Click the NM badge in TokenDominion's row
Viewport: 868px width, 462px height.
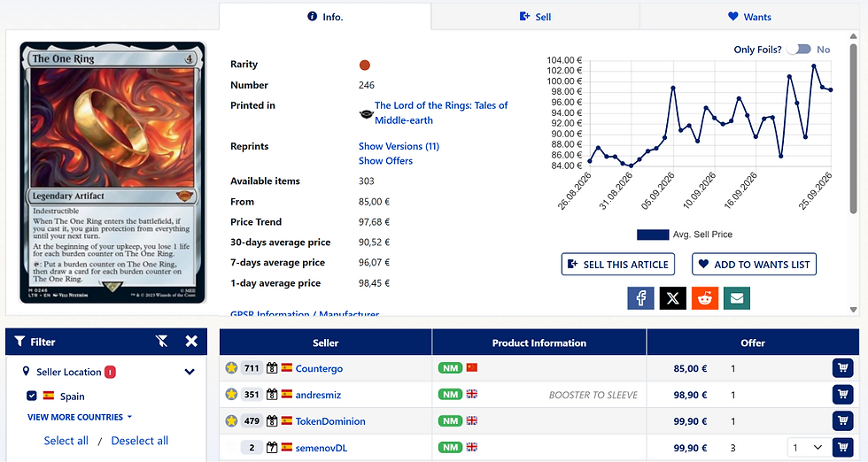tap(450, 421)
